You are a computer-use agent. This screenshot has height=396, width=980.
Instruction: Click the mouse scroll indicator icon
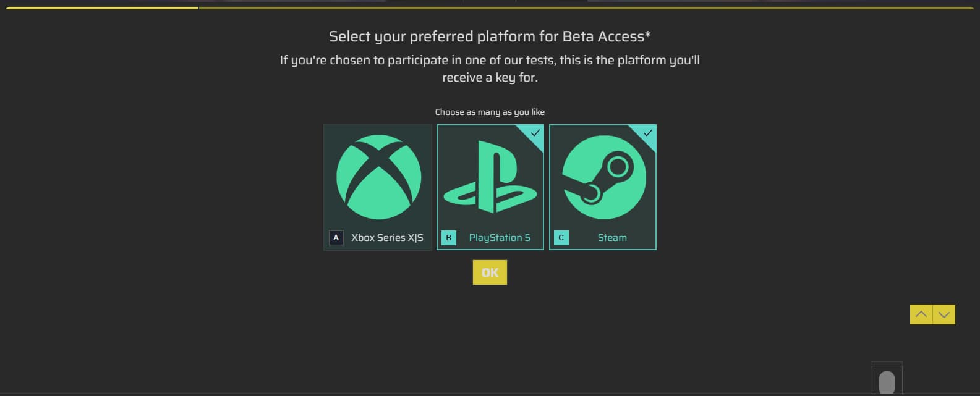click(x=887, y=381)
